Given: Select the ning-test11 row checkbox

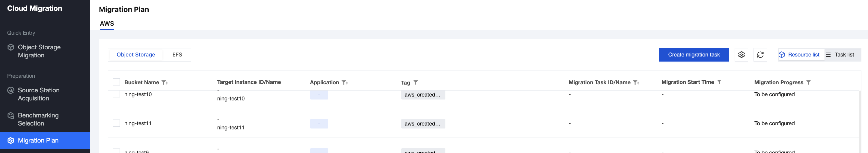Looking at the screenshot, I should click(116, 123).
